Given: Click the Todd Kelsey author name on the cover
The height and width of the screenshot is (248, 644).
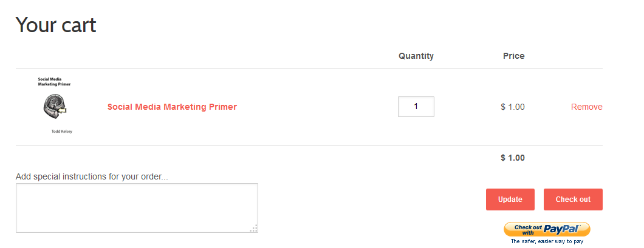Looking at the screenshot, I should 62,132.
